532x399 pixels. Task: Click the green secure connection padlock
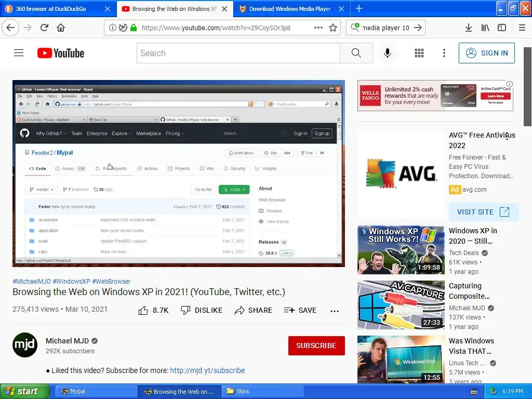point(134,28)
